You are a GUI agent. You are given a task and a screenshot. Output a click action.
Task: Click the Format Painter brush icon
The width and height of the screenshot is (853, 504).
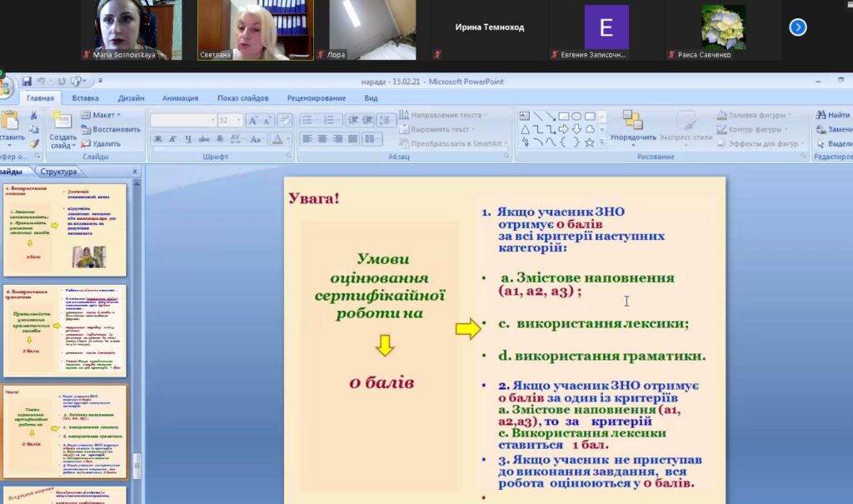click(x=33, y=143)
